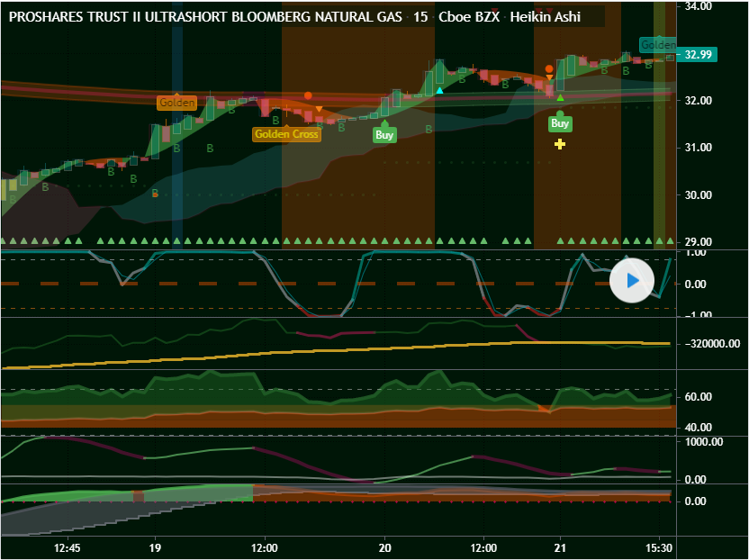Click the green up-triangle above the 21 Buy label

[x=560, y=98]
